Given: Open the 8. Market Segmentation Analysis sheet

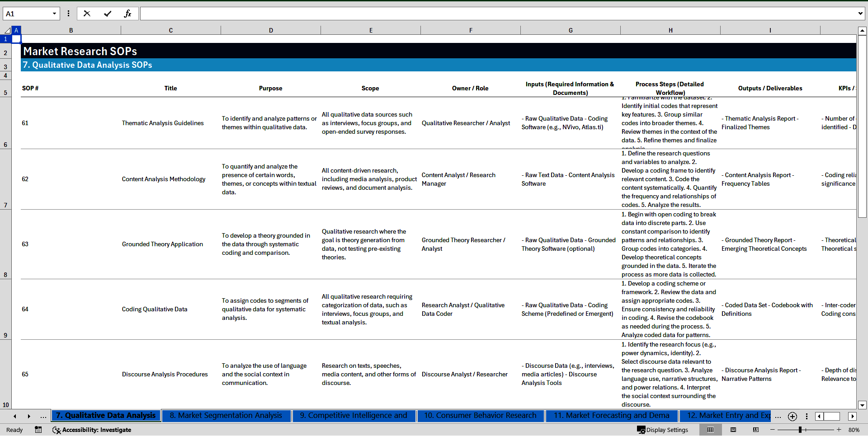Looking at the screenshot, I should coord(226,416).
